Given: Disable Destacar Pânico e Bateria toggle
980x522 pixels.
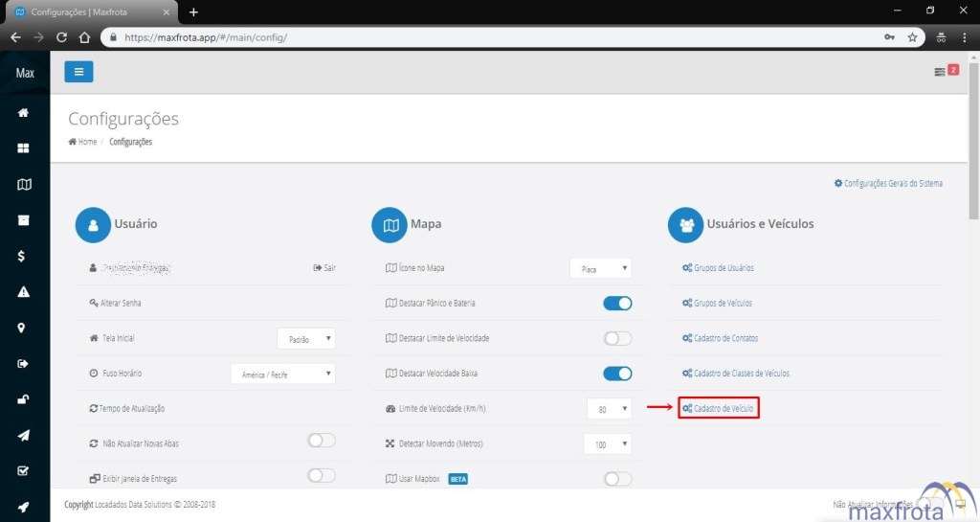Looking at the screenshot, I should [x=617, y=304].
